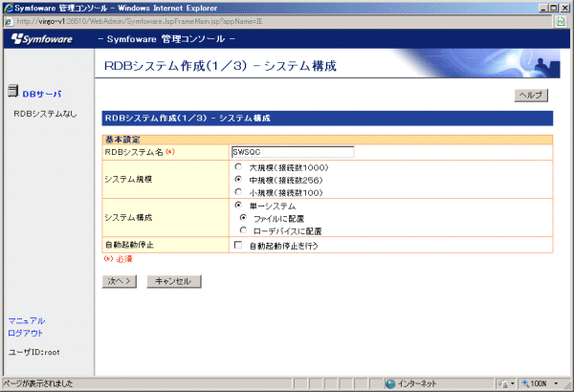Select 小規模(接続数100) radio button
The height and width of the screenshot is (392, 574).
click(x=238, y=192)
